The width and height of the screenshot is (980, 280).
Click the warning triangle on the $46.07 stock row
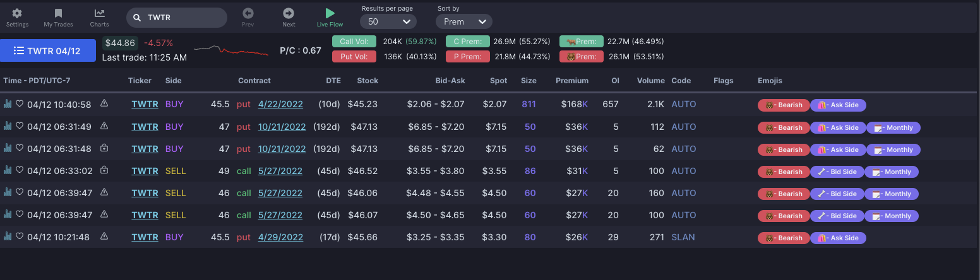tap(104, 214)
